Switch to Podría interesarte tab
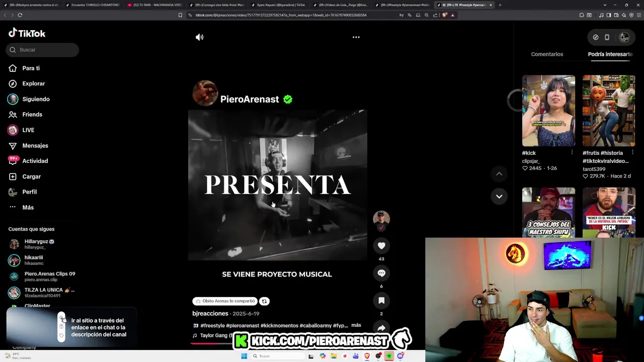This screenshot has width=644, height=362. 610,54
